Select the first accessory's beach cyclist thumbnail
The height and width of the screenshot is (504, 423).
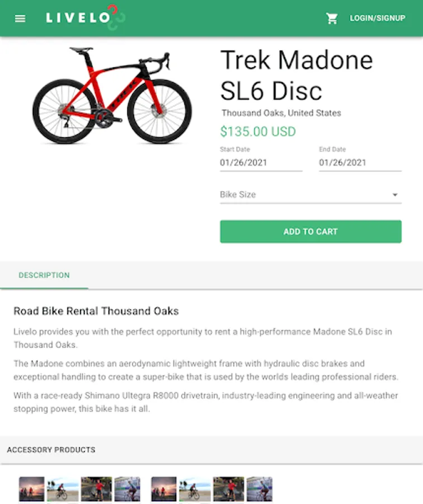point(63,489)
